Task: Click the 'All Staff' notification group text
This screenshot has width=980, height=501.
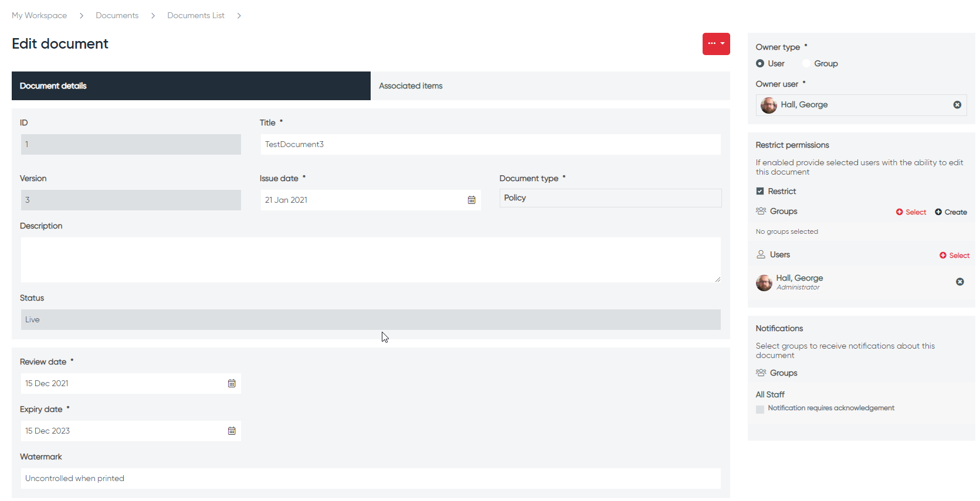Action: 770,394
